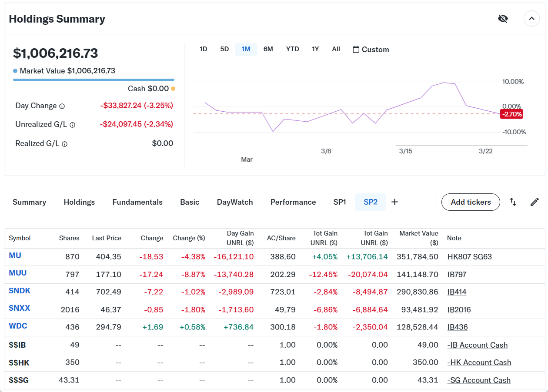
Task: Open the HK807 SG63 note
Action: tap(469, 257)
